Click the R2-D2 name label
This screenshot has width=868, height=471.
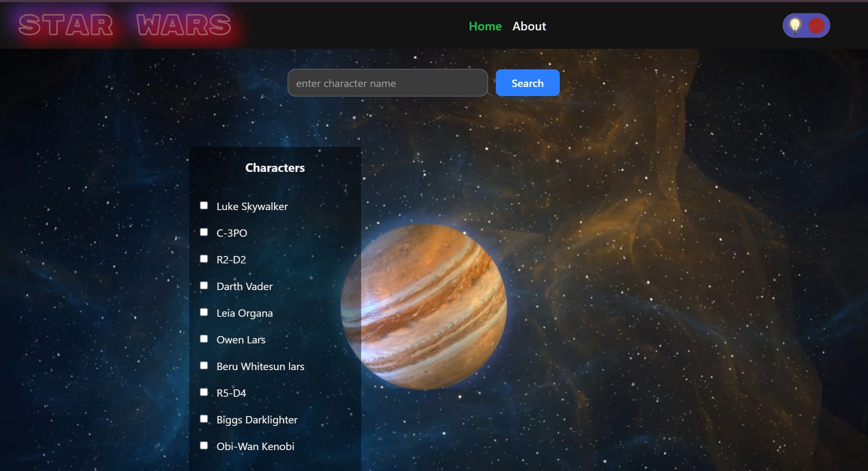pyautogui.click(x=231, y=260)
